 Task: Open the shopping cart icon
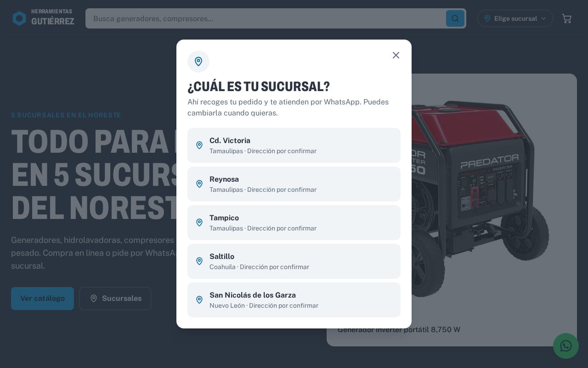(567, 18)
